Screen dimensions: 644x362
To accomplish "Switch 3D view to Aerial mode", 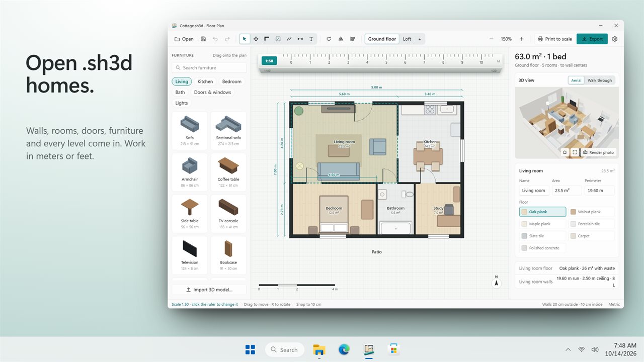I will 576,80.
